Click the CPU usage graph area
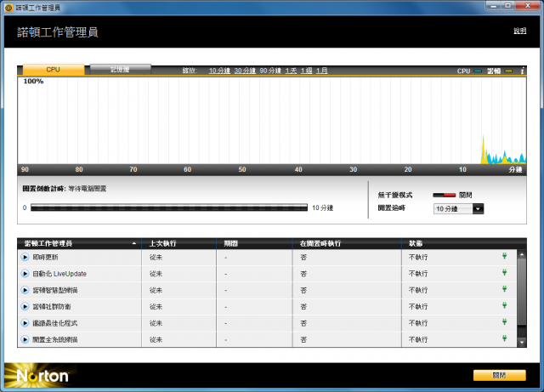The height and width of the screenshot is (392, 544). click(x=272, y=121)
